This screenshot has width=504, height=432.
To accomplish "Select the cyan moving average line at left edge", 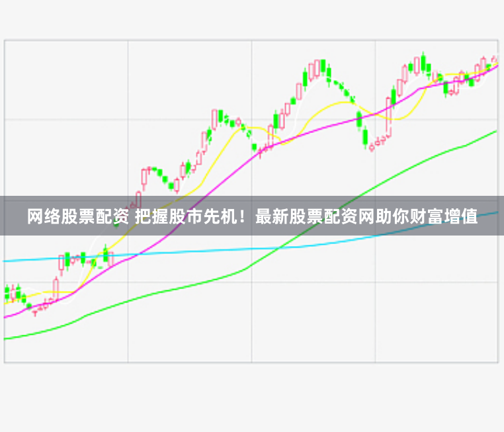I will click(8, 261).
